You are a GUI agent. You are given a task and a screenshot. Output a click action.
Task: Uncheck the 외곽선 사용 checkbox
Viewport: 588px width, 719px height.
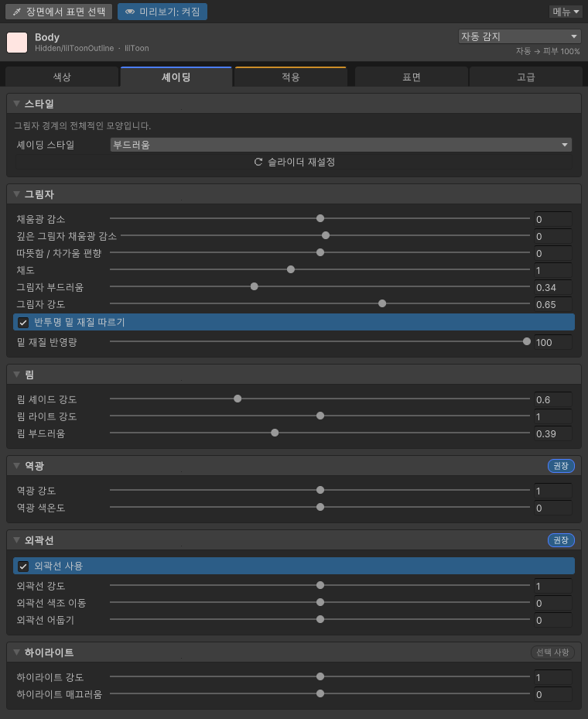point(23,567)
